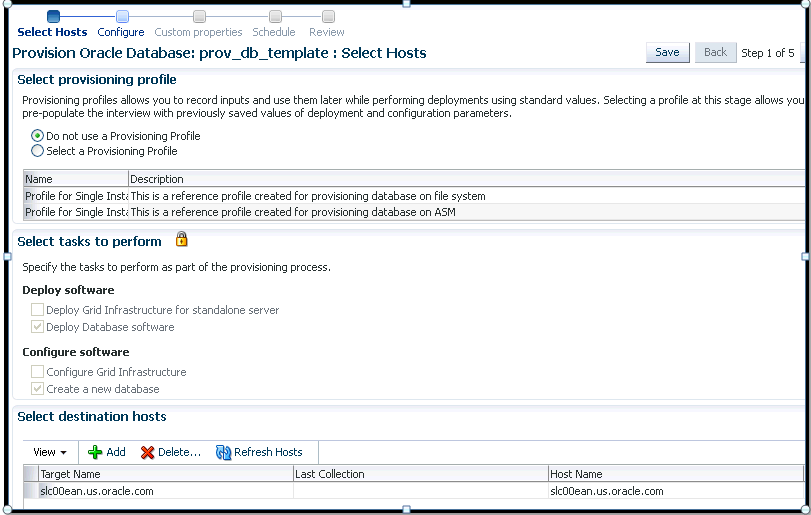This screenshot has height=515, width=811.
Task: Click the Host Name column header
Action: (x=676, y=474)
